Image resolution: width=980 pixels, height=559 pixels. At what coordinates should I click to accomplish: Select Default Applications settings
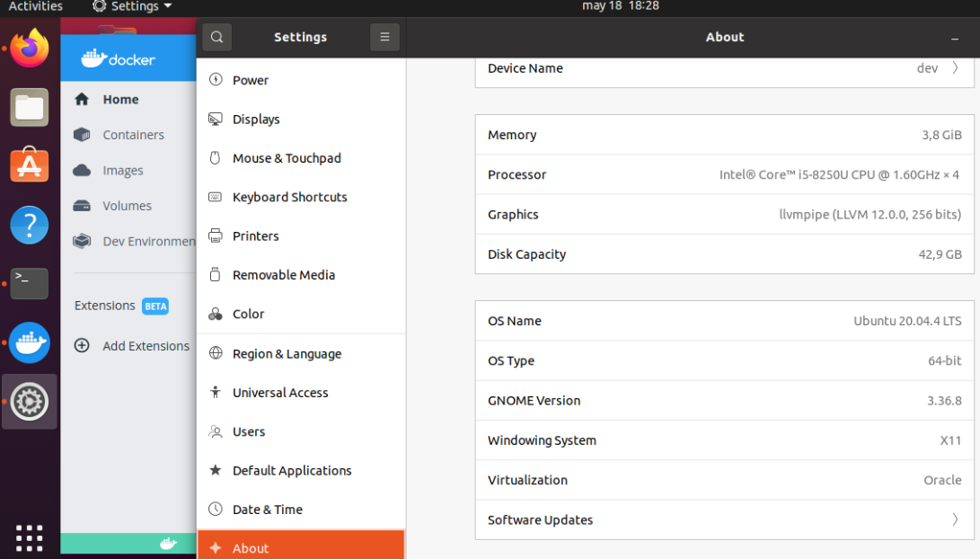click(x=301, y=470)
